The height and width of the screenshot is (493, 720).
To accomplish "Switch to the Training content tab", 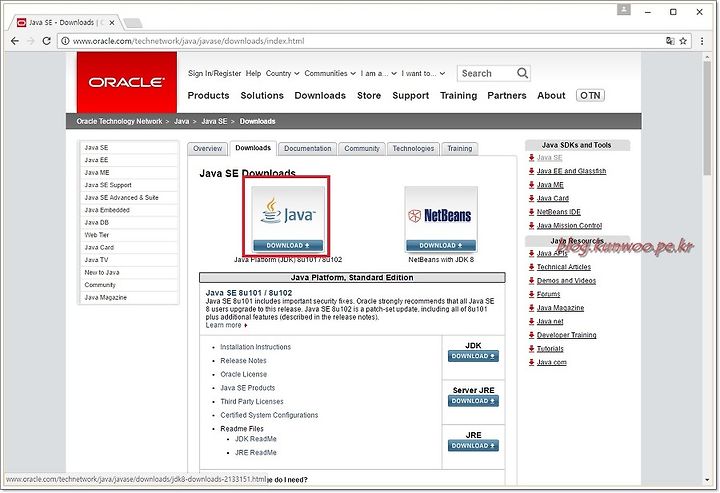I will pos(460,149).
